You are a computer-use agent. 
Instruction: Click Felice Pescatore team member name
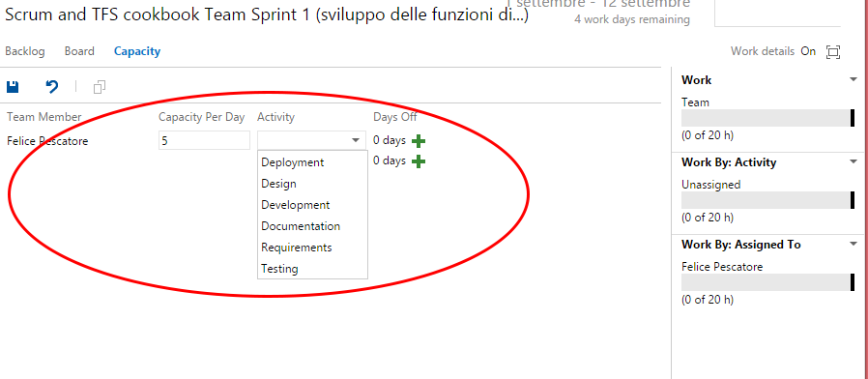pyautogui.click(x=47, y=141)
